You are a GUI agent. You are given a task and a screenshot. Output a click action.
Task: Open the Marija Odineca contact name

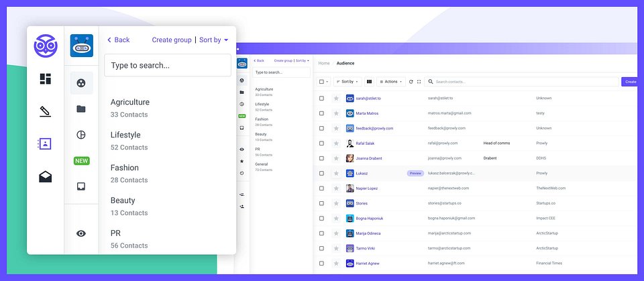tap(368, 233)
